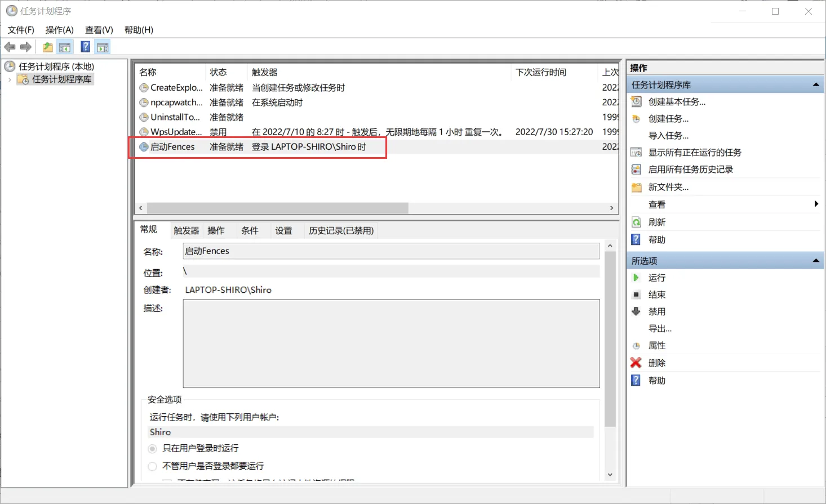The width and height of the screenshot is (826, 504).
Task: Select the 启动Fences task row
Action: pos(376,147)
